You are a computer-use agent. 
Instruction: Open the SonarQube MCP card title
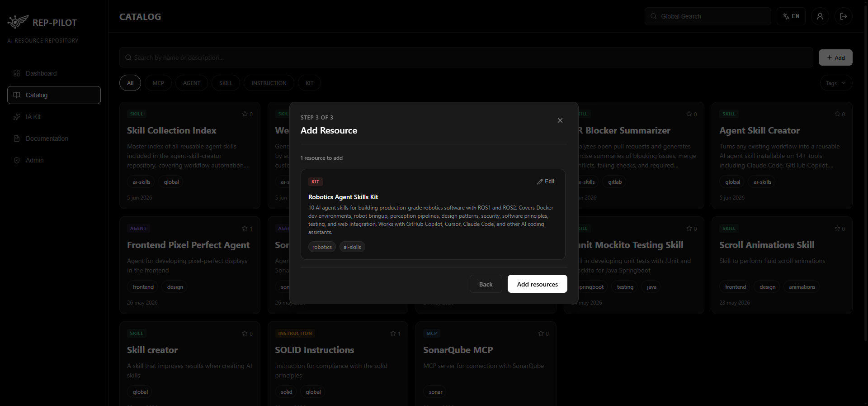[x=458, y=350]
